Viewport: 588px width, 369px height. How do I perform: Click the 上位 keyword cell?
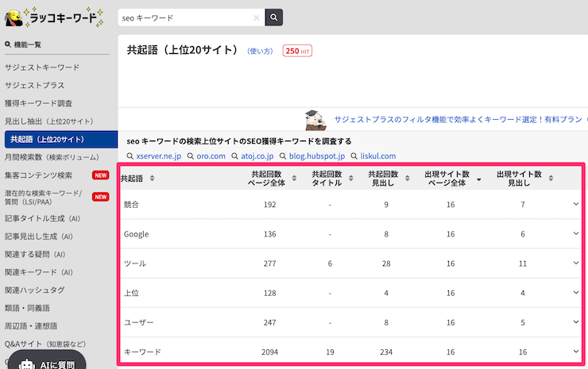[x=131, y=293]
